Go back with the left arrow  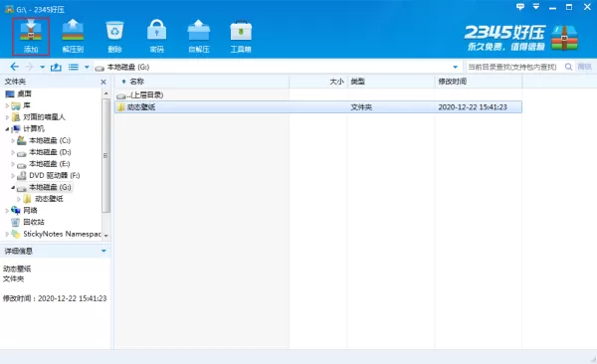pyautogui.click(x=15, y=67)
